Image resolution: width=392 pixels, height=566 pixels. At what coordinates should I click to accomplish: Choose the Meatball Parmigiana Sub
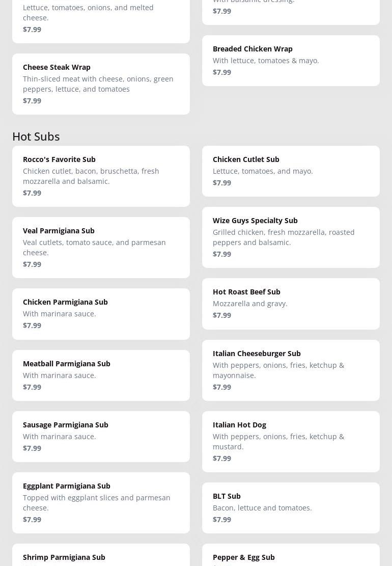pos(101,375)
